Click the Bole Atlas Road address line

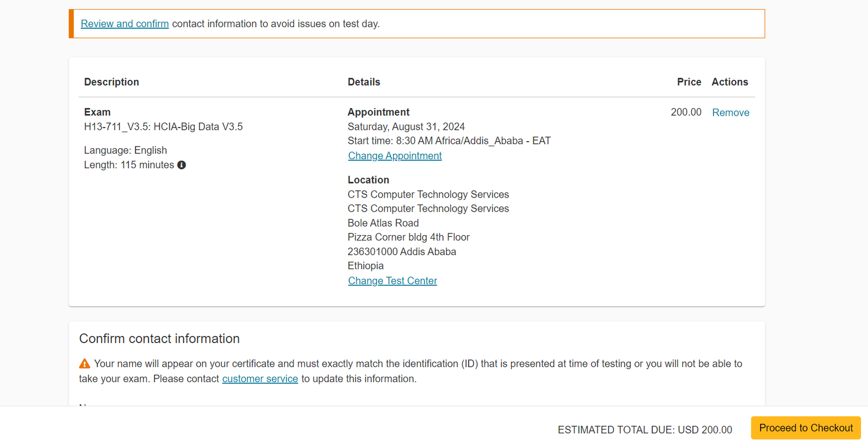pyautogui.click(x=383, y=223)
